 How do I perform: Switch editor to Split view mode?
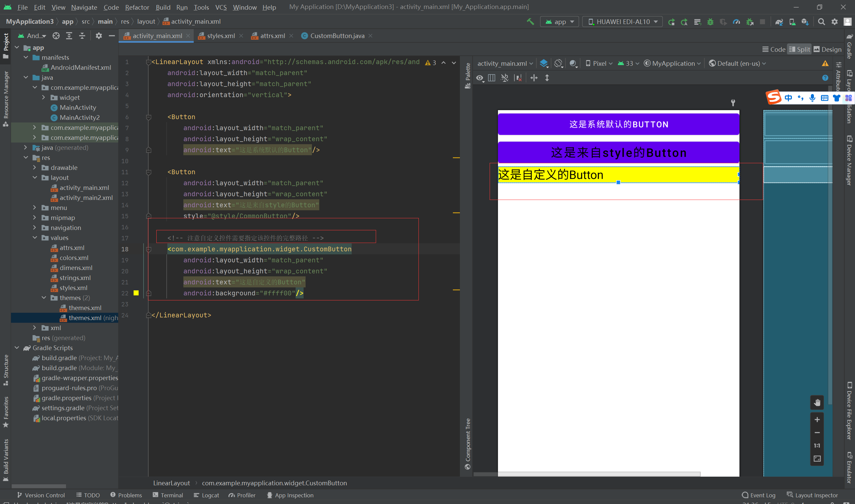799,49
